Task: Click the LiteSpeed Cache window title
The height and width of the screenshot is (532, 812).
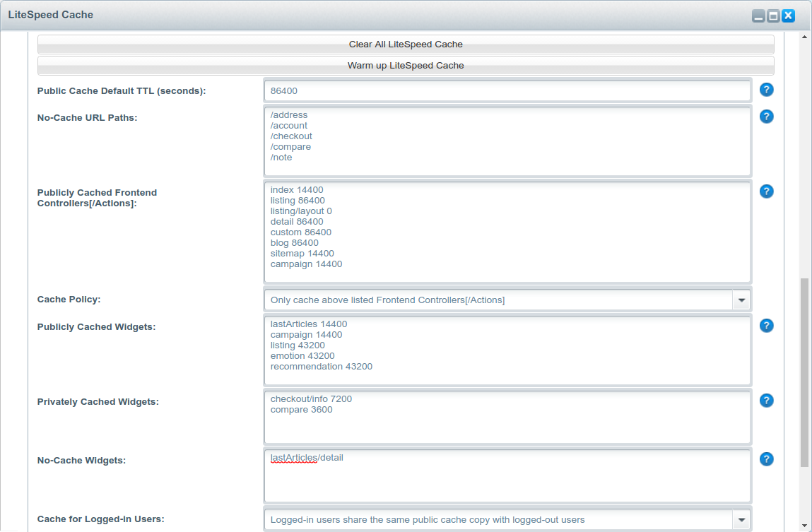Action: 51,15
